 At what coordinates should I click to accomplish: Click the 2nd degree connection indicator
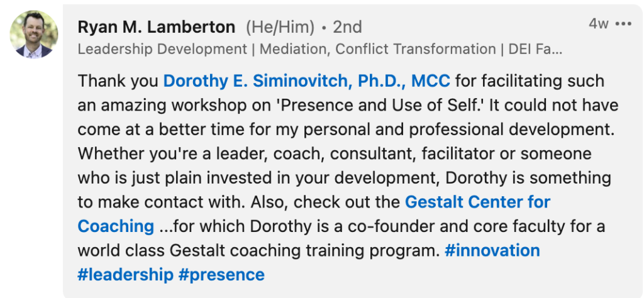pos(347,27)
